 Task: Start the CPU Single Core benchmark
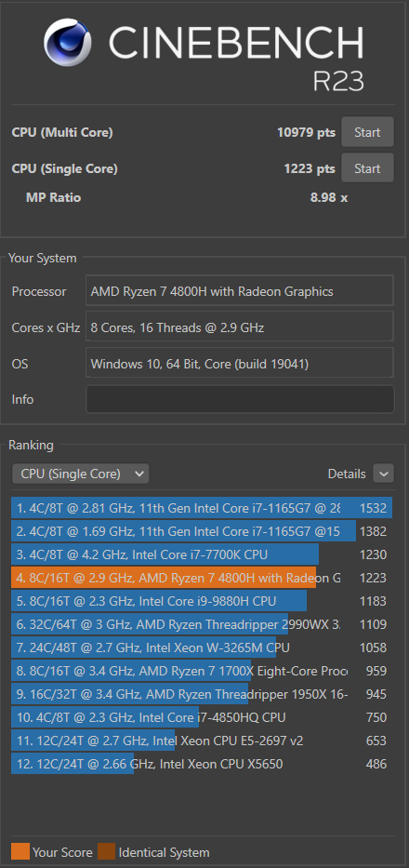367,168
